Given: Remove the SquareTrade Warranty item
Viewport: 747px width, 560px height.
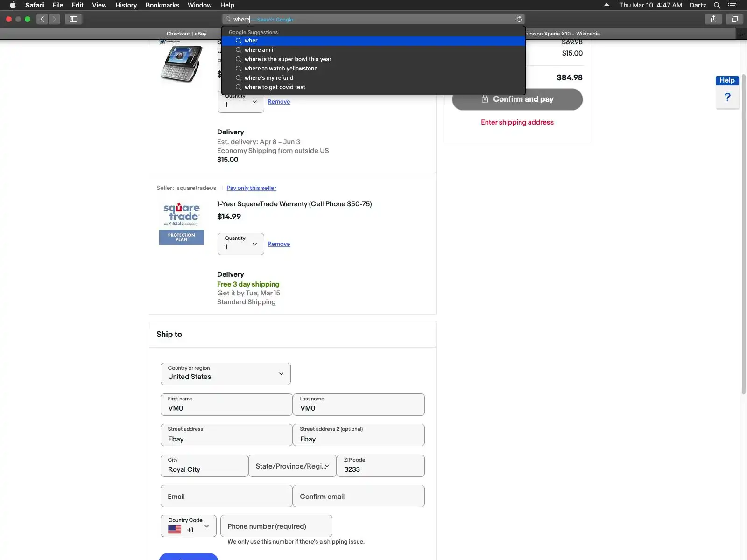Looking at the screenshot, I should 279,244.
